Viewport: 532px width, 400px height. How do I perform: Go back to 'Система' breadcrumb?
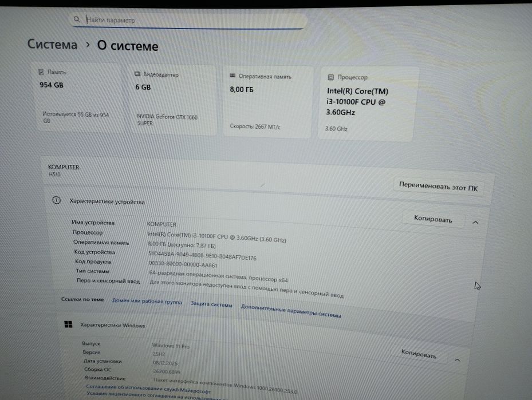tap(52, 45)
